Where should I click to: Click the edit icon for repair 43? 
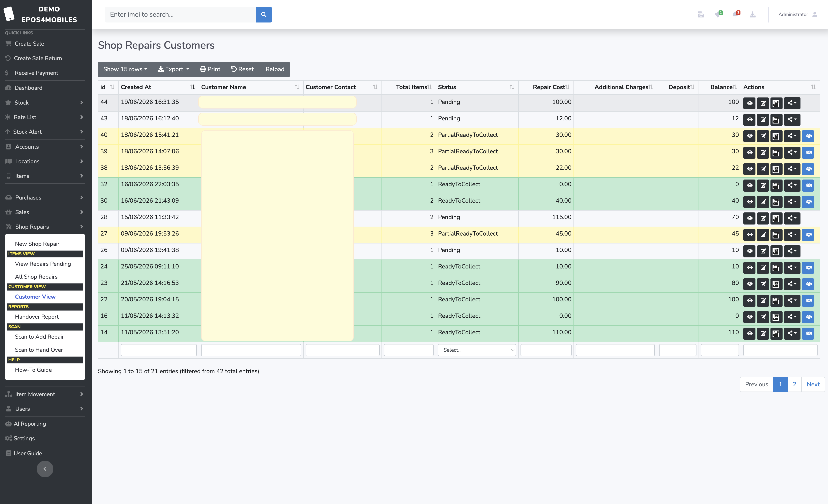tap(763, 120)
